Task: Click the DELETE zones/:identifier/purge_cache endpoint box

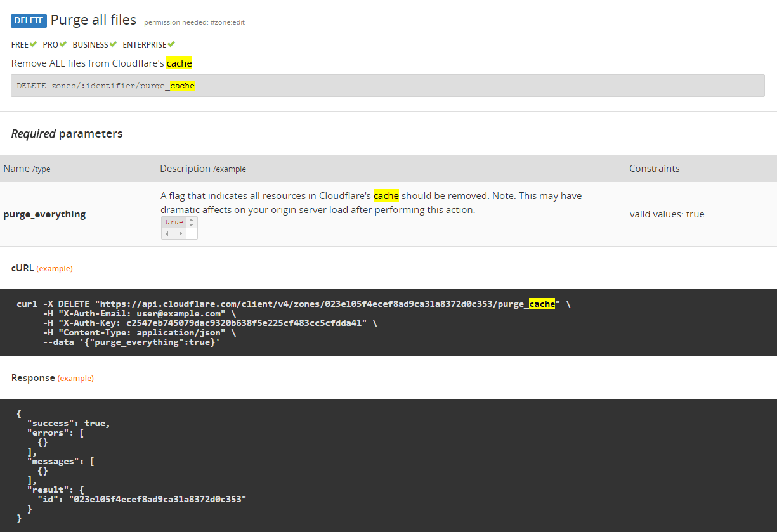Action: pyautogui.click(x=388, y=86)
